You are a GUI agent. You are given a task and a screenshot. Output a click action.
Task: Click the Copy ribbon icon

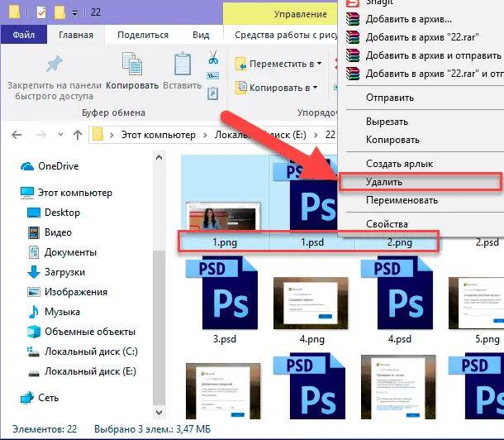132,64
